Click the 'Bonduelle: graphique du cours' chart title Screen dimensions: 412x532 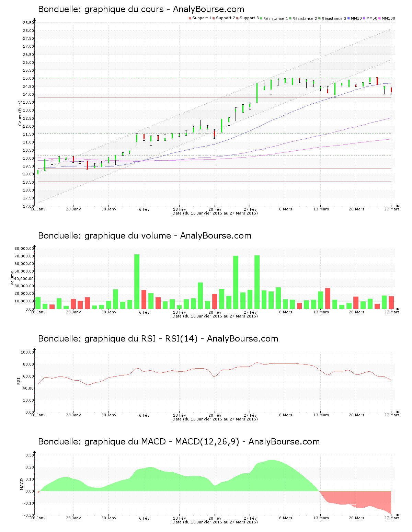(141, 9)
